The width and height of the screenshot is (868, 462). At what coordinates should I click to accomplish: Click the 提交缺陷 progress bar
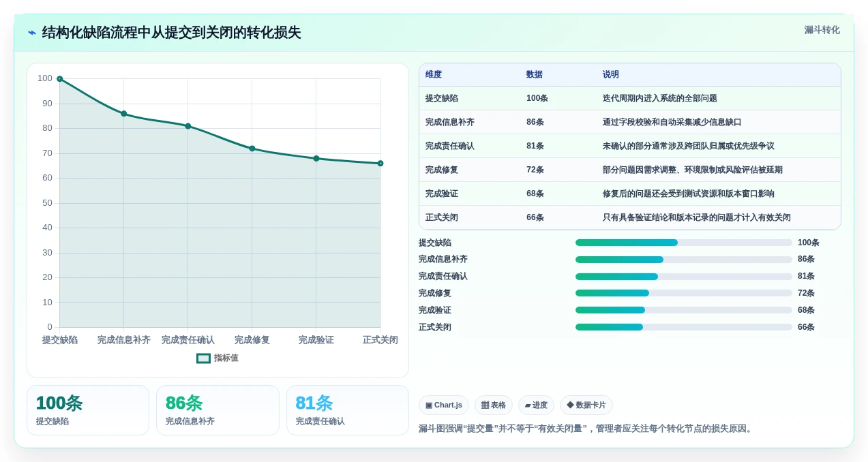click(x=684, y=243)
